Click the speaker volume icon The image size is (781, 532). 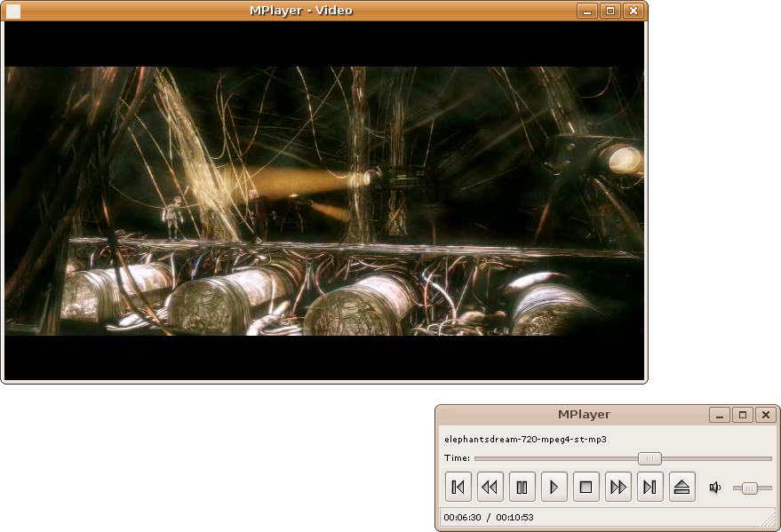tap(714, 488)
